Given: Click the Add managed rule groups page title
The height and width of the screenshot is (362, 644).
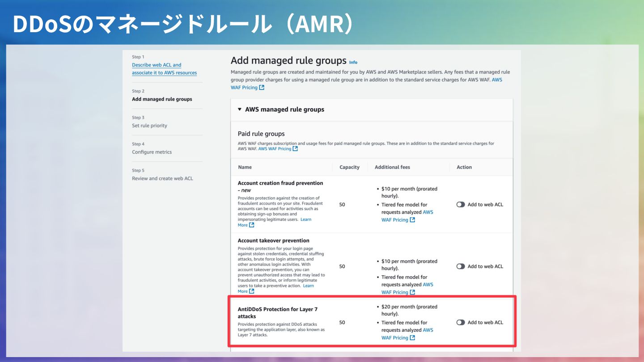Looking at the screenshot, I should [288, 60].
